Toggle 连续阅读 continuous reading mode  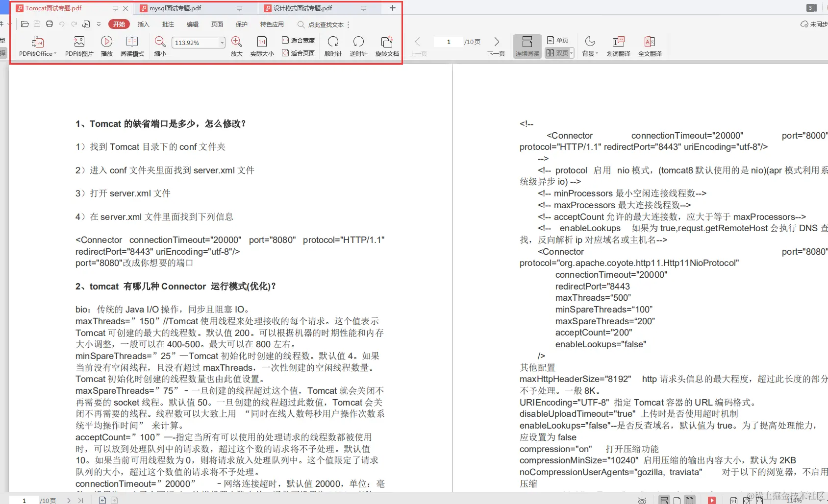(x=527, y=46)
